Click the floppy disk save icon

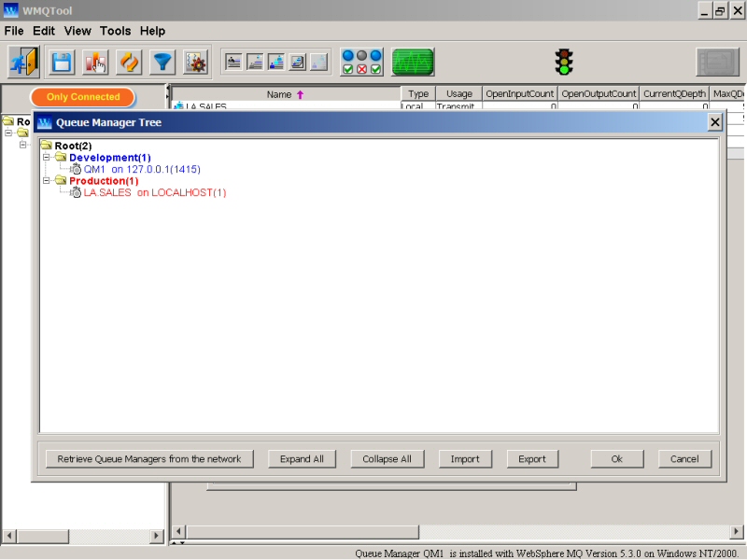pyautogui.click(x=62, y=63)
